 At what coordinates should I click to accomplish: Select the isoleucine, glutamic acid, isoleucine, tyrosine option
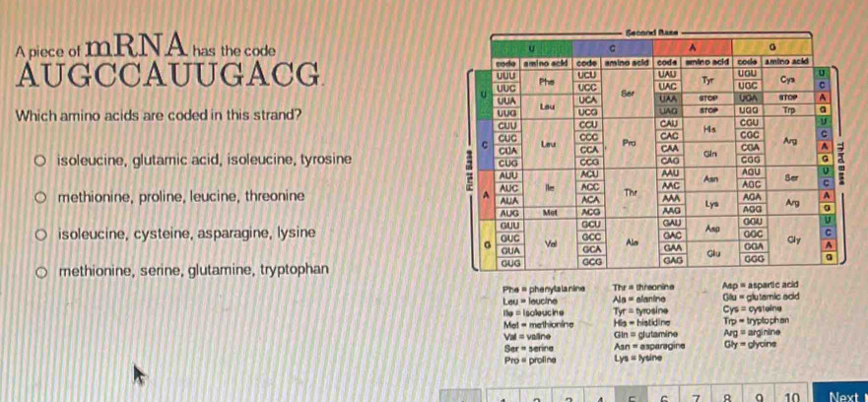click(x=41, y=161)
